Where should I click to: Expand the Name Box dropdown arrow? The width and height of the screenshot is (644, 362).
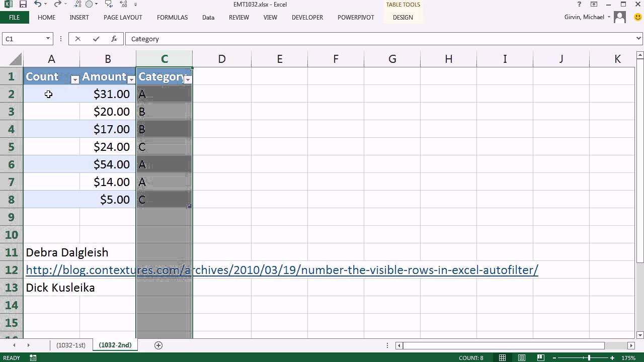pos(48,39)
